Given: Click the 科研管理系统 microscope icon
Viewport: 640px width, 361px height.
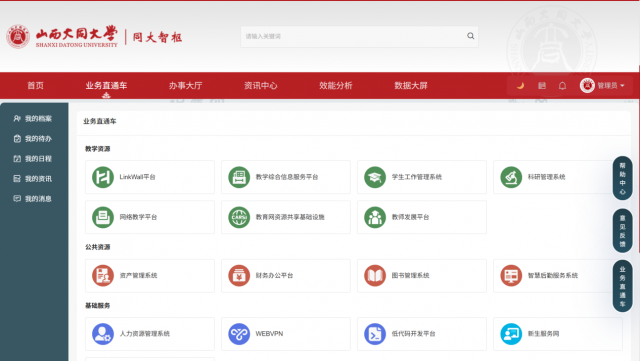Looking at the screenshot, I should [x=511, y=177].
